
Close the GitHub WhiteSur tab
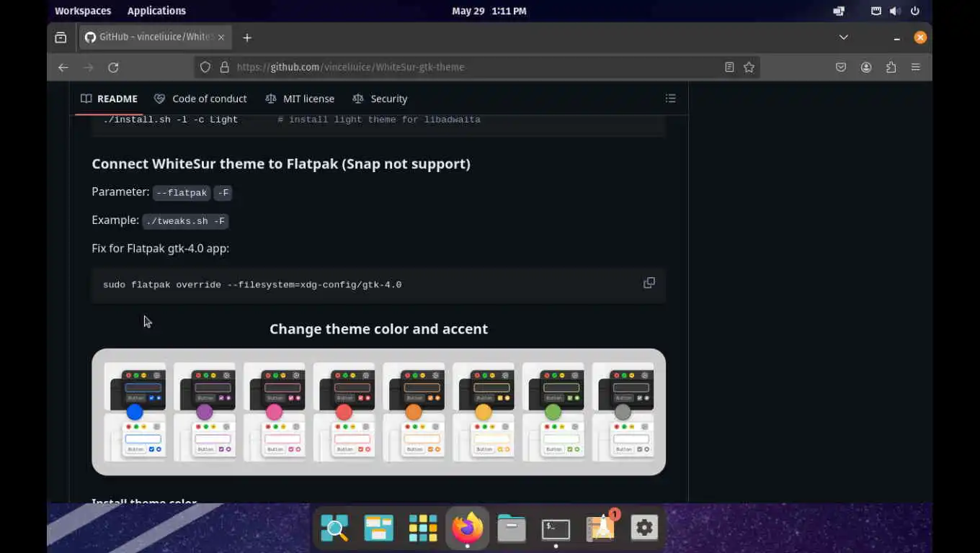(x=221, y=37)
